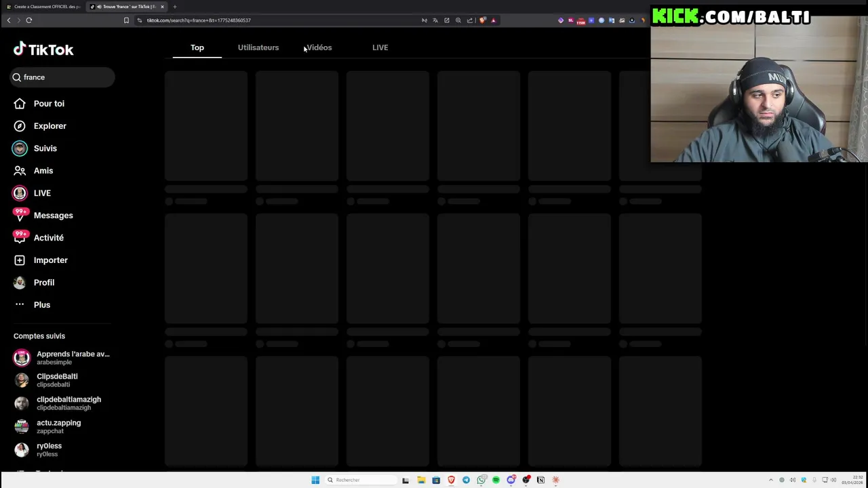868x488 pixels.
Task: Open Brave Shields lion icon
Action: pos(482,20)
